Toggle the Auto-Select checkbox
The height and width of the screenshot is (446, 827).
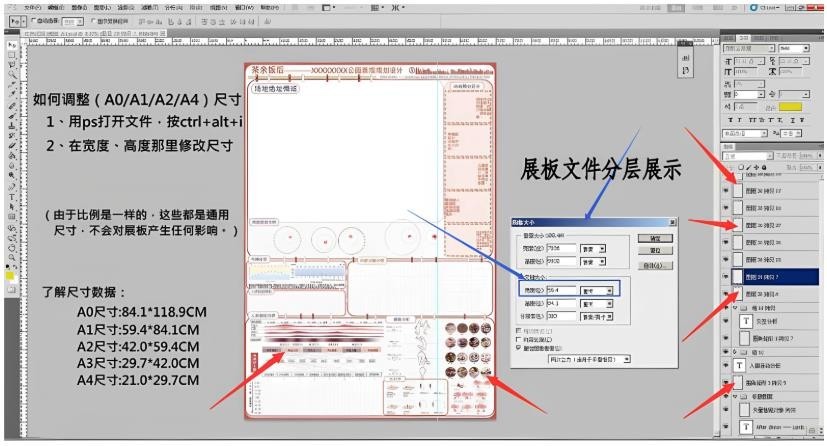[34, 21]
